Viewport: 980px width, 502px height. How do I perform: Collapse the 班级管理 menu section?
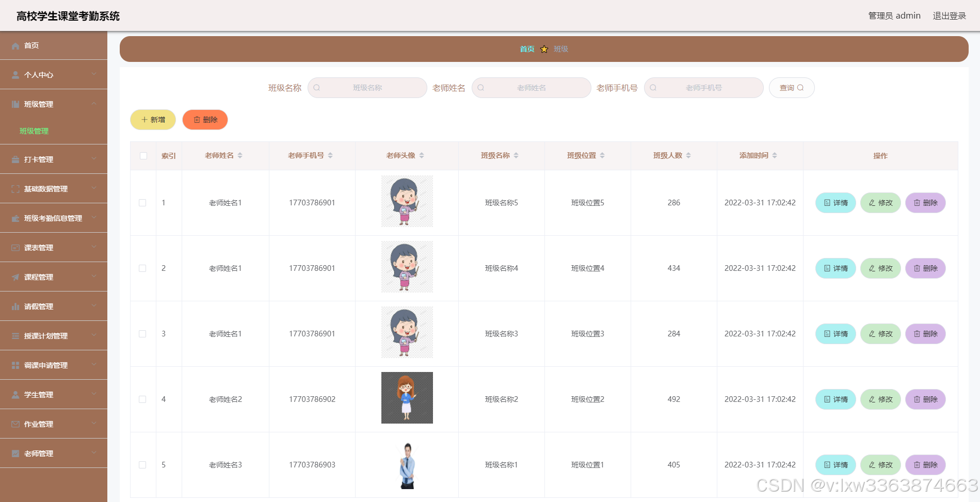[x=53, y=104]
